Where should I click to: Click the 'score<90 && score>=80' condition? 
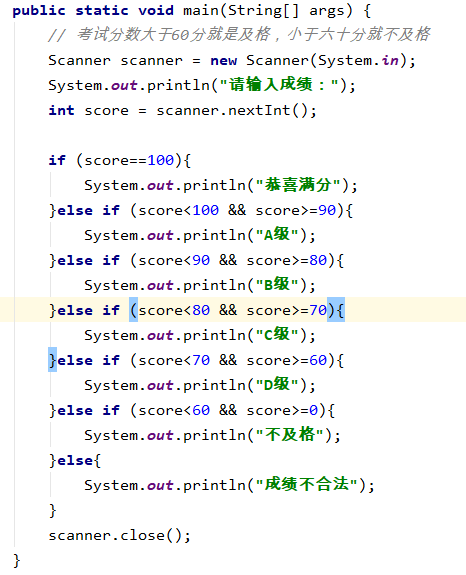pyautogui.click(x=232, y=260)
